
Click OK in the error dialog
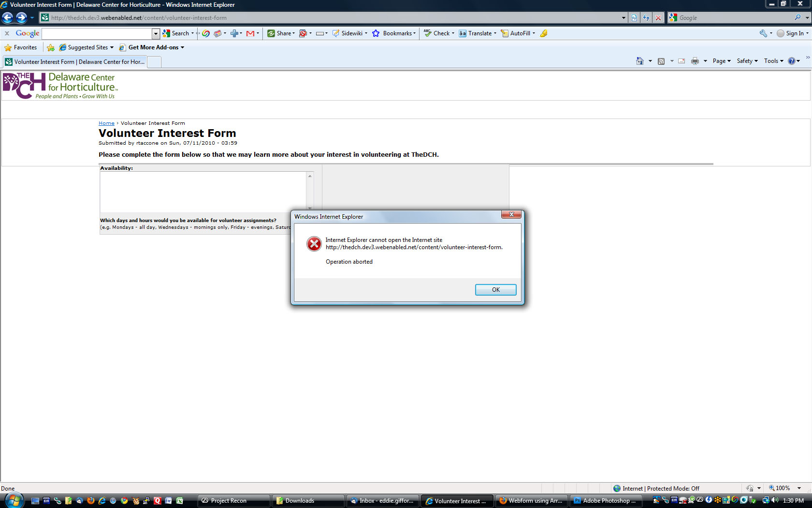(x=495, y=289)
